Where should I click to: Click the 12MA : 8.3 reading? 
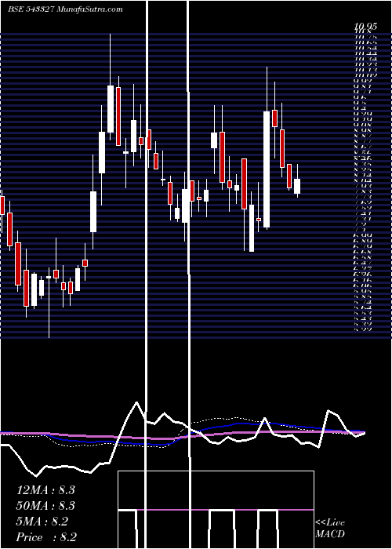(x=45, y=490)
